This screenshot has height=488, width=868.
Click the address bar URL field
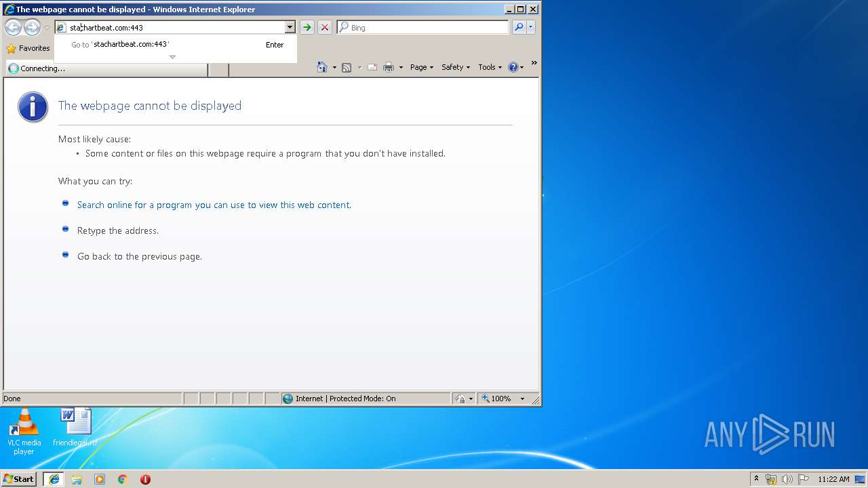click(170, 27)
